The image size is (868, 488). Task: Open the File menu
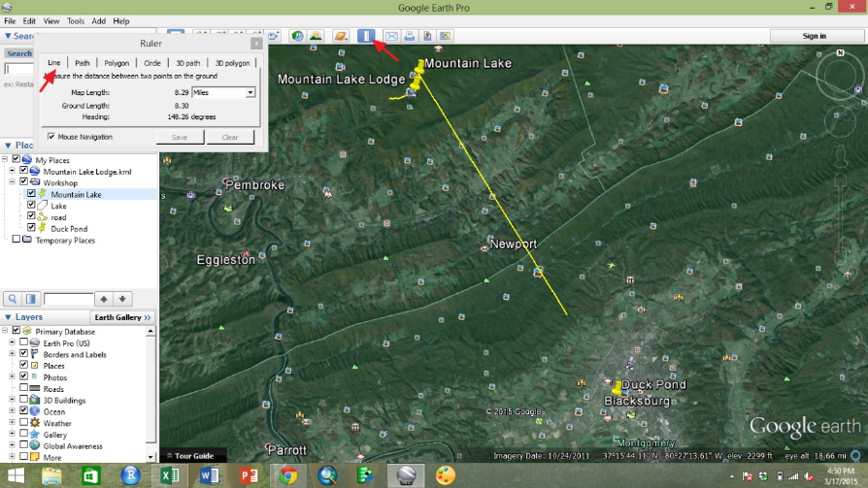click(x=10, y=21)
